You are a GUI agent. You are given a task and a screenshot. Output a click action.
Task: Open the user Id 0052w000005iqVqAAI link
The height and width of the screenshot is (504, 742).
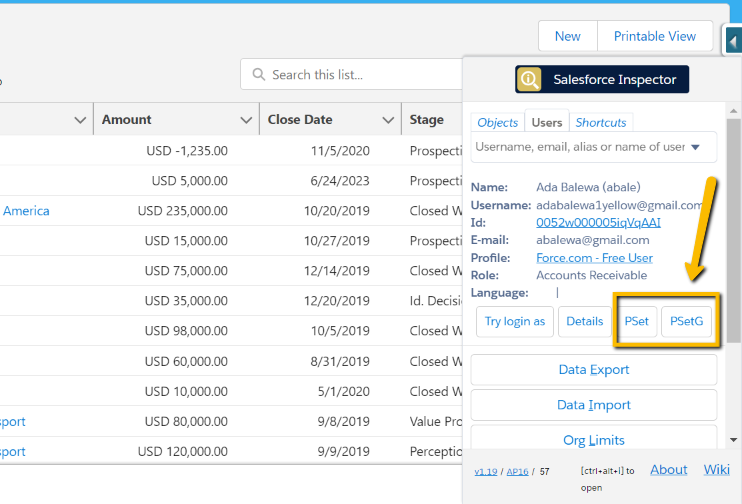click(598, 222)
